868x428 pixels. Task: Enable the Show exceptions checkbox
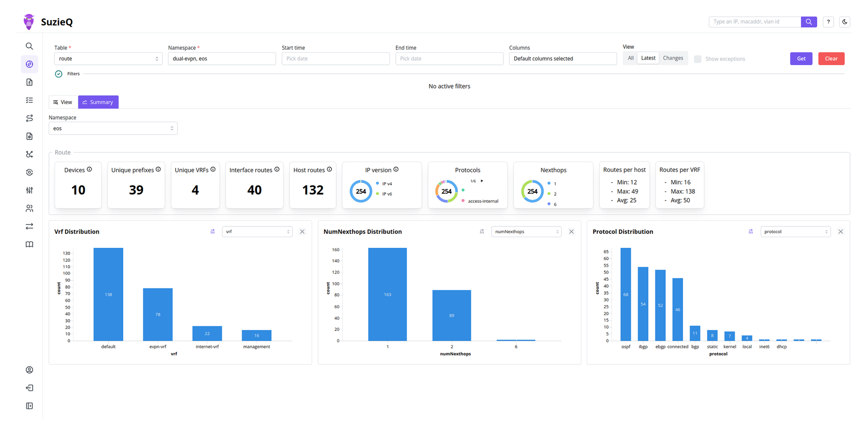pyautogui.click(x=697, y=59)
